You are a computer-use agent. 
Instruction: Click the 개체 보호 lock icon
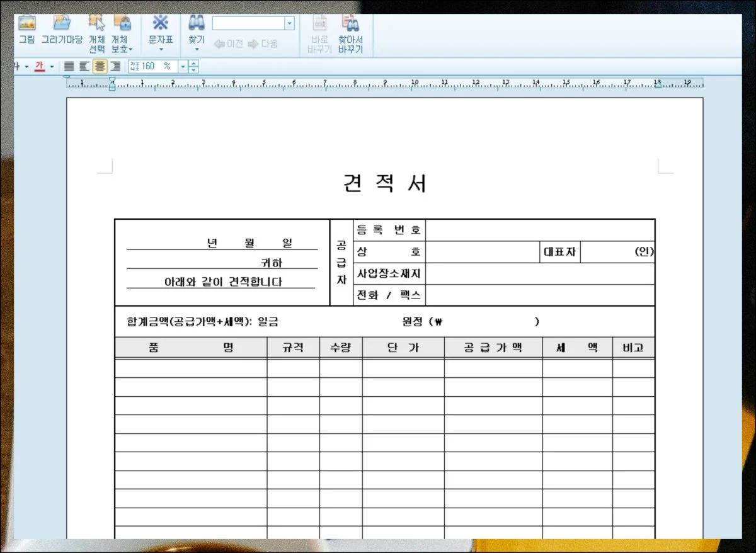click(122, 24)
